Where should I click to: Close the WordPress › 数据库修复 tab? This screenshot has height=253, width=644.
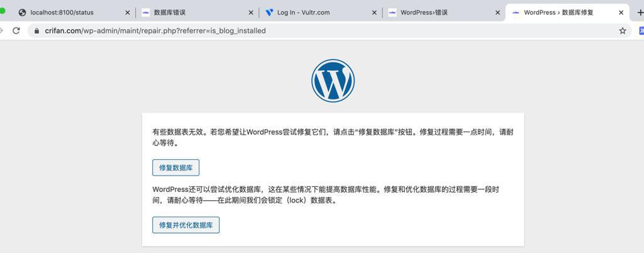621,13
